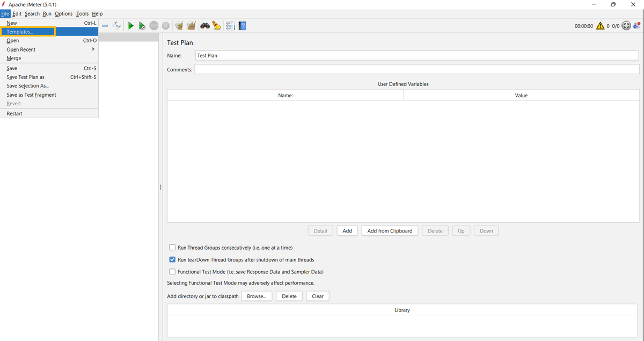Click the Toggle (crossed arrows) toolbar icon
Screen dimensions: 644x341
coord(117,25)
